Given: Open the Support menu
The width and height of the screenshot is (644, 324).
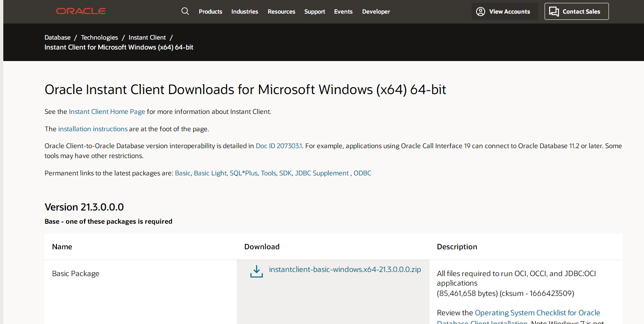Looking at the screenshot, I should point(315,12).
